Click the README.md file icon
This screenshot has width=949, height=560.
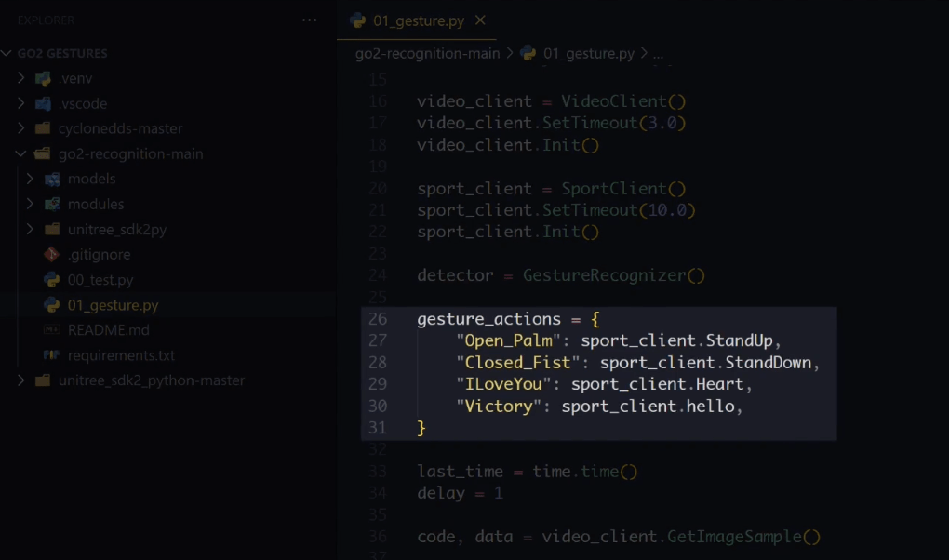coord(52,330)
